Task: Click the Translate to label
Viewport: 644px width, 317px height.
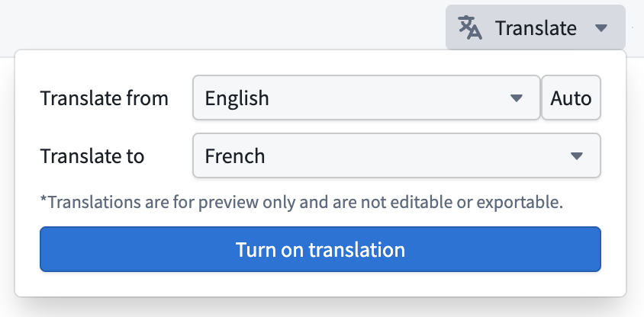Action: (x=92, y=156)
